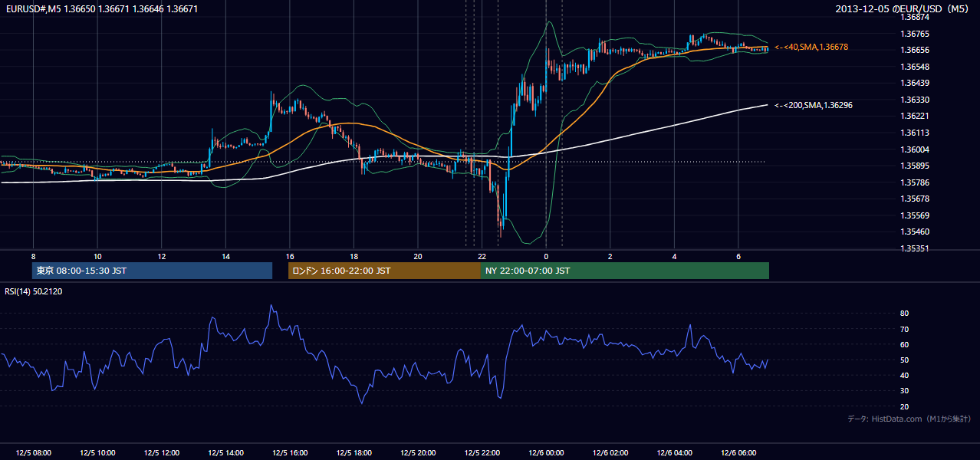Click the ロンドン 16:00-22:00 JST session bar
Viewport: 980px width, 460px height.
(384, 271)
